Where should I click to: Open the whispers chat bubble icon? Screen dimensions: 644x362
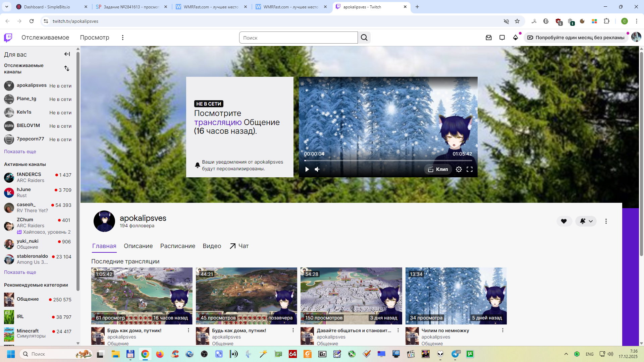[502, 38]
